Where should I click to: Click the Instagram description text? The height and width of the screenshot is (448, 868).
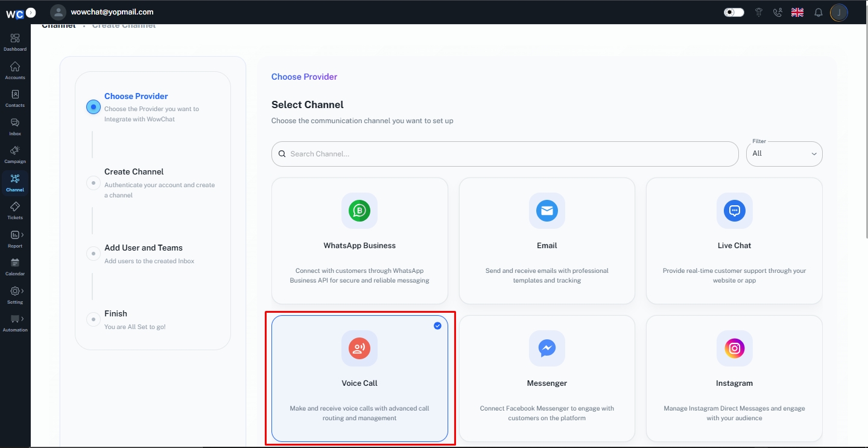734,414
